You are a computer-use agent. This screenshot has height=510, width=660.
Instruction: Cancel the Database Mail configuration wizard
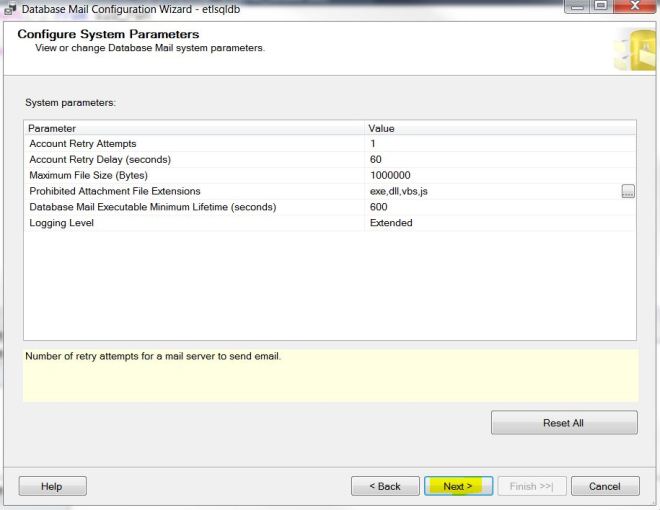coord(604,486)
